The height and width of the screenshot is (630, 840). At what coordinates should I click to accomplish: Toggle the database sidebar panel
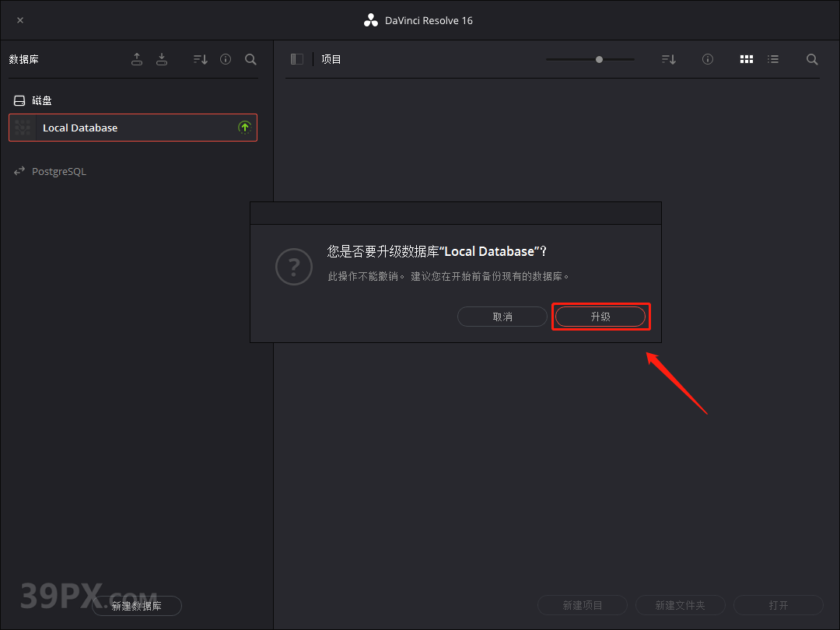297,59
